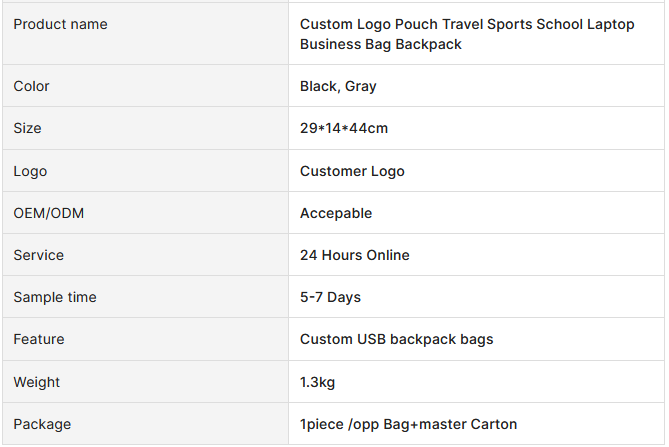
Task: Click the Logo label cell
Action: point(145,171)
